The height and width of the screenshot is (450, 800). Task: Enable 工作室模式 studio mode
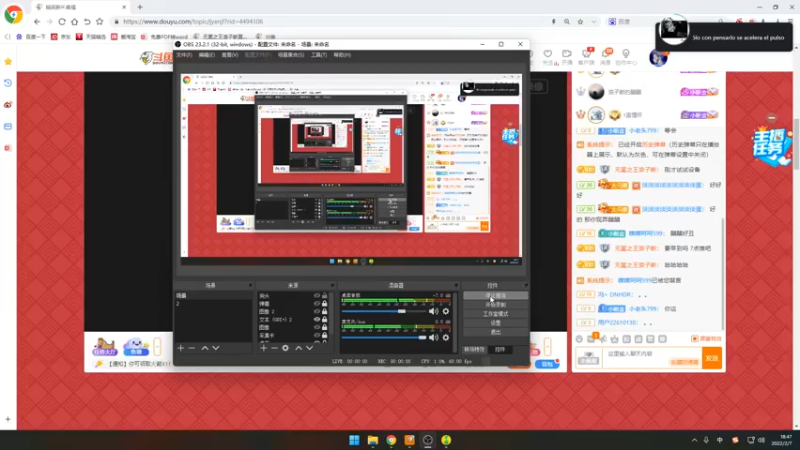tap(495, 314)
